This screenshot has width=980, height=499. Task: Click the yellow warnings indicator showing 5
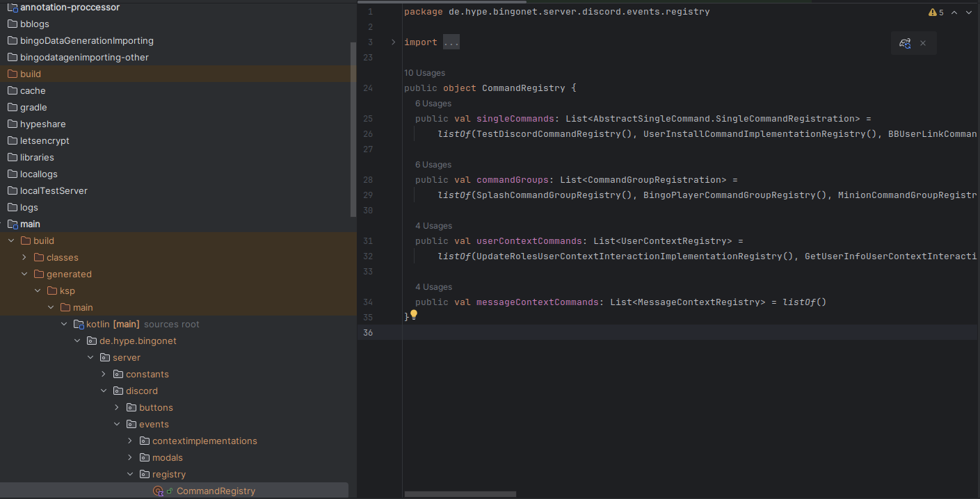tap(936, 13)
